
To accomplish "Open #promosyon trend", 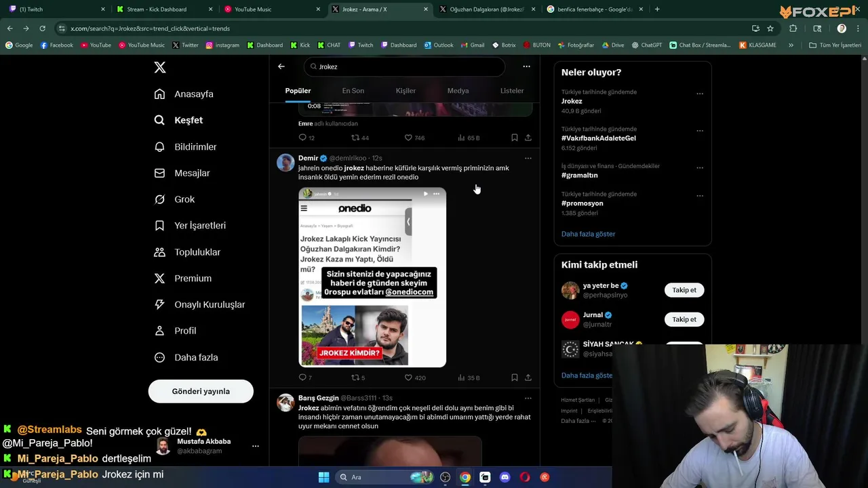I will point(582,203).
